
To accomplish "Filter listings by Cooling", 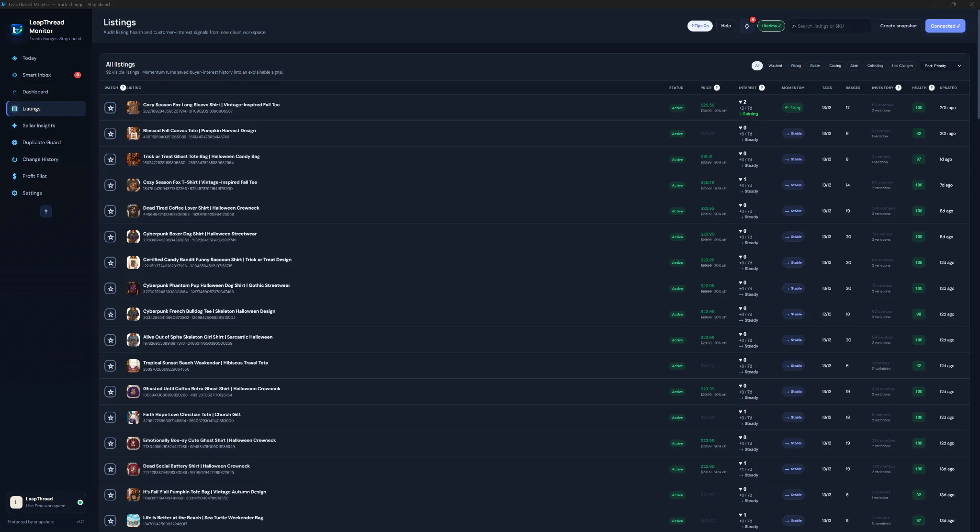I will (835, 66).
